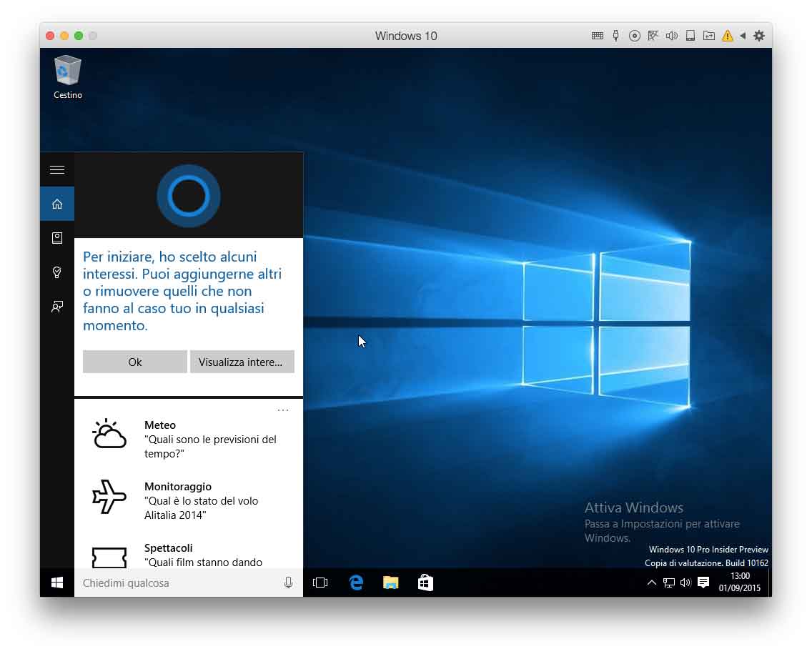812x654 pixels.
Task: Click the VM toolbar speaker sound icon
Action: [x=672, y=36]
